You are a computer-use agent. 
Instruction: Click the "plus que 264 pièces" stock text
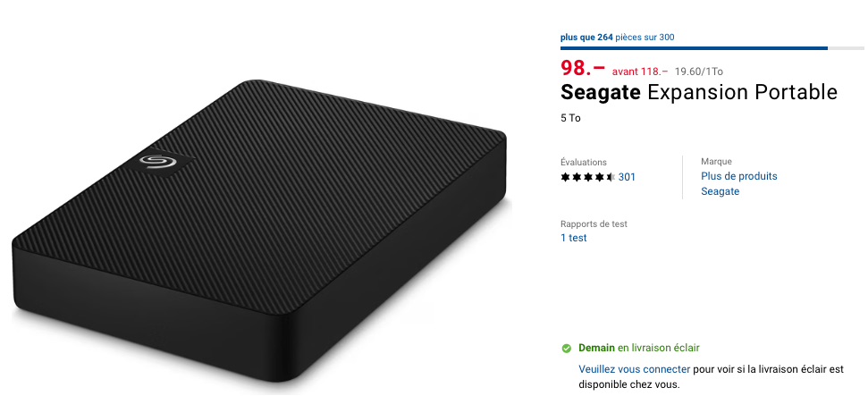tap(617, 38)
